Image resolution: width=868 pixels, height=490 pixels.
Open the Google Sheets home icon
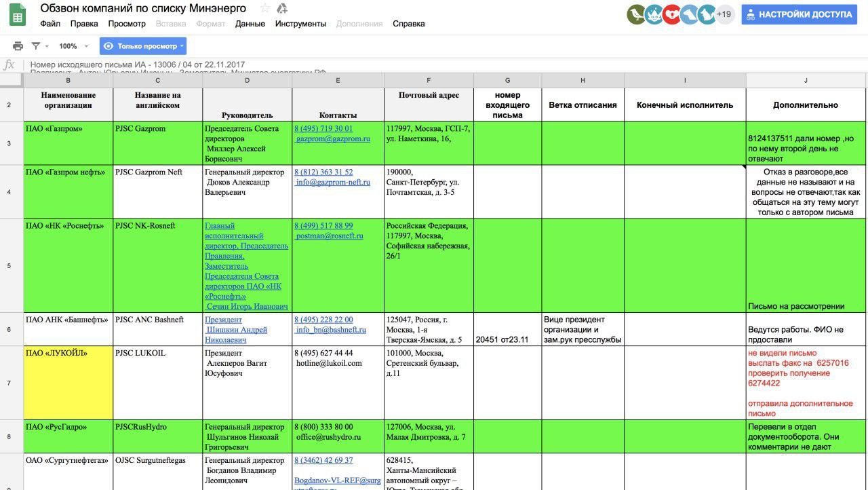[x=18, y=15]
